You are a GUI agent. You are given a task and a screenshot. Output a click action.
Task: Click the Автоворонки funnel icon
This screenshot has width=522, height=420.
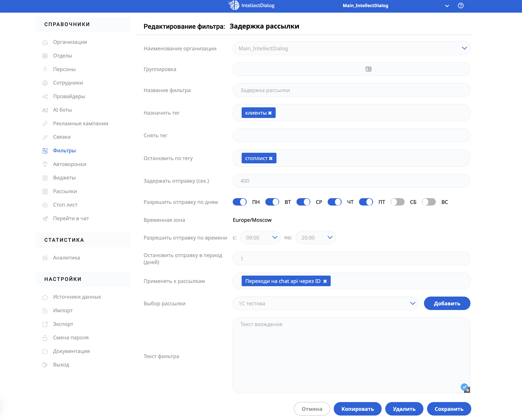[x=45, y=164]
